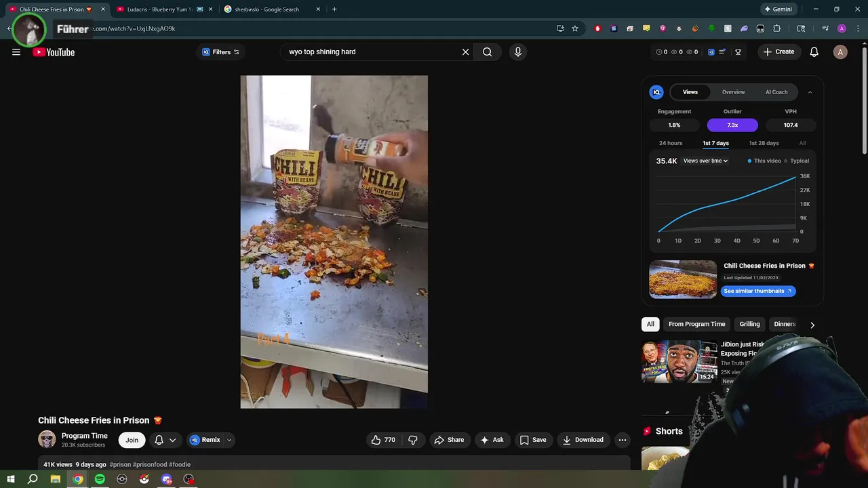Click the #prisonfood hashtag

pyautogui.click(x=149, y=464)
